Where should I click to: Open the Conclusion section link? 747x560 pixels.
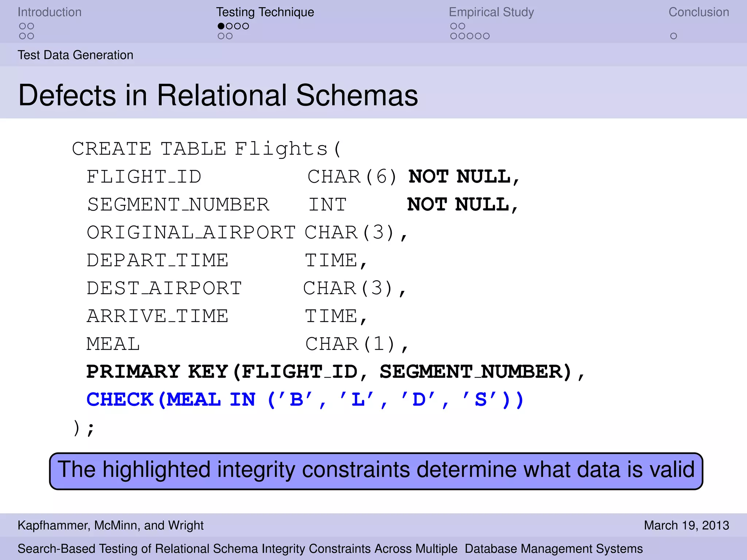[x=698, y=12]
